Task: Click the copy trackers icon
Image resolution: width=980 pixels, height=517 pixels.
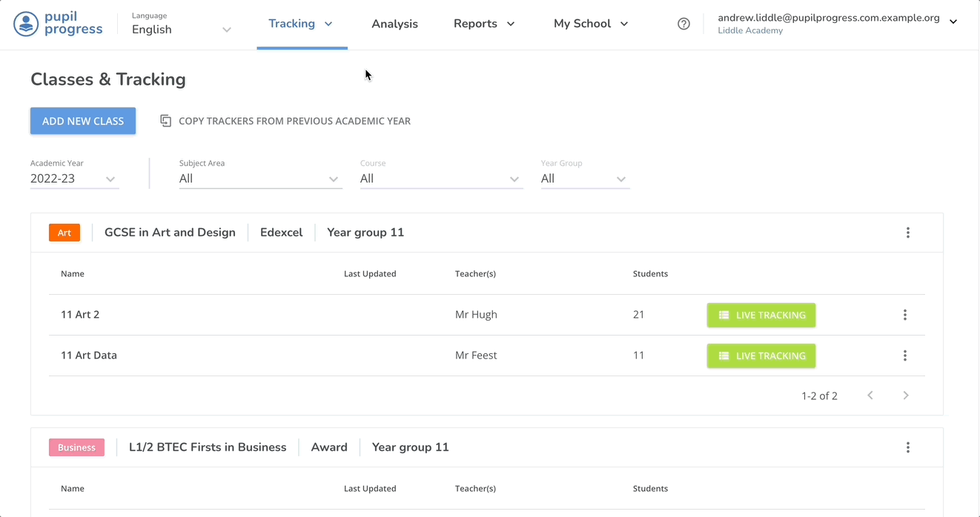Action: coord(166,121)
